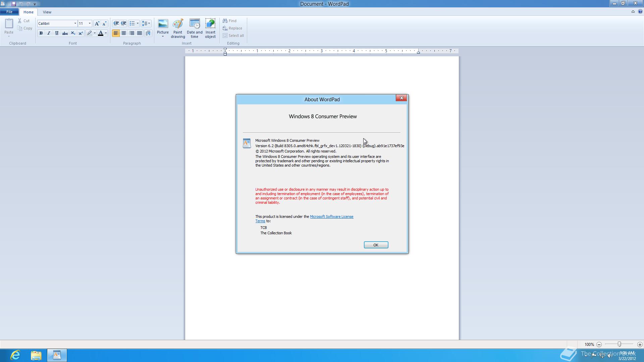The width and height of the screenshot is (644, 362).
Task: Click the Increase indent icon
Action: [x=123, y=23]
